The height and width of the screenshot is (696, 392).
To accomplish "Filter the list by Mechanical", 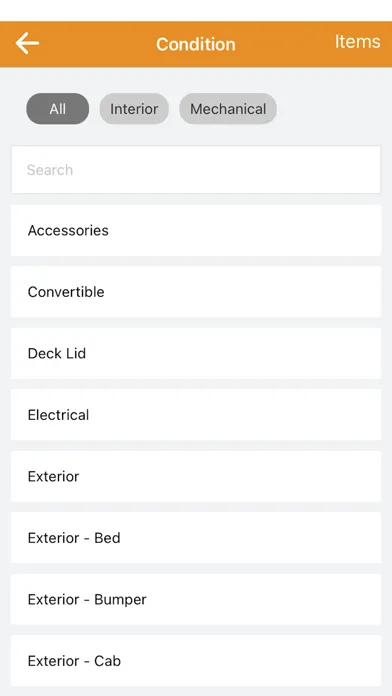I will tap(228, 109).
